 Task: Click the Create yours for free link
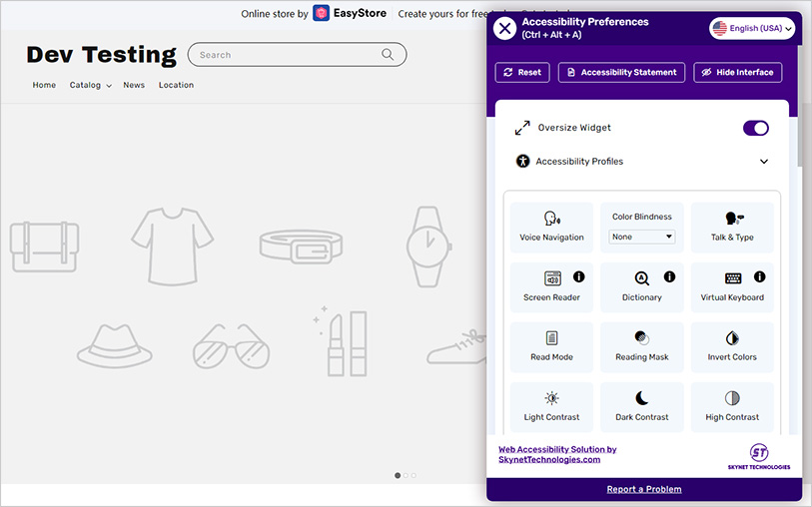pyautogui.click(x=441, y=14)
